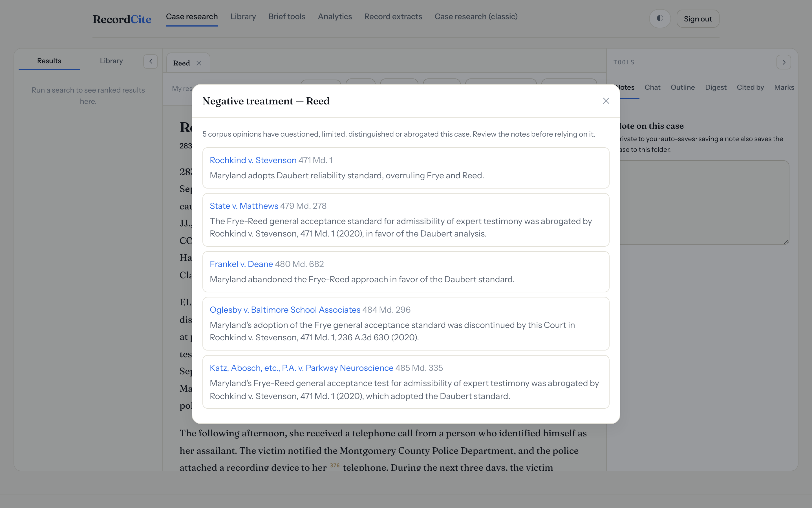Open Oglesby v. Baltimore School Associates

pos(285,310)
